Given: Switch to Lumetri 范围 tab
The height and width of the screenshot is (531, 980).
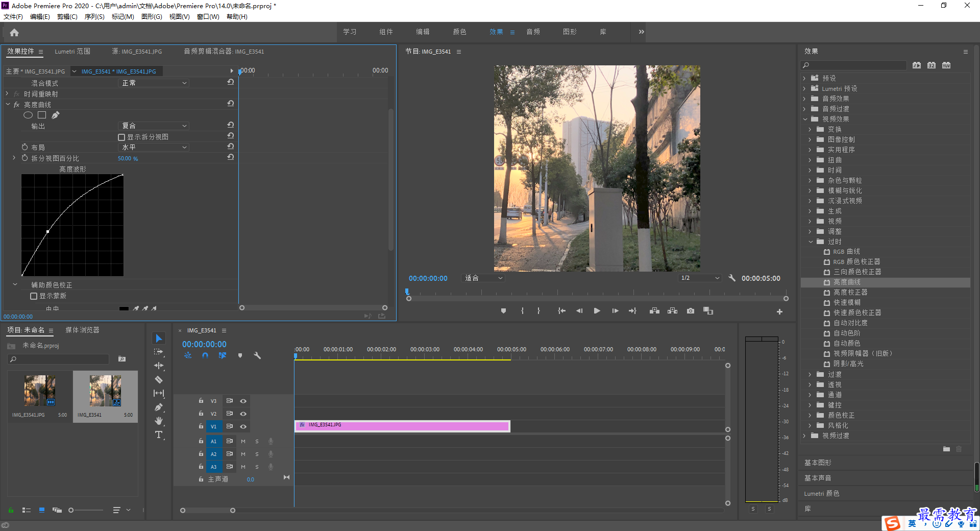Looking at the screenshot, I should tap(72, 52).
